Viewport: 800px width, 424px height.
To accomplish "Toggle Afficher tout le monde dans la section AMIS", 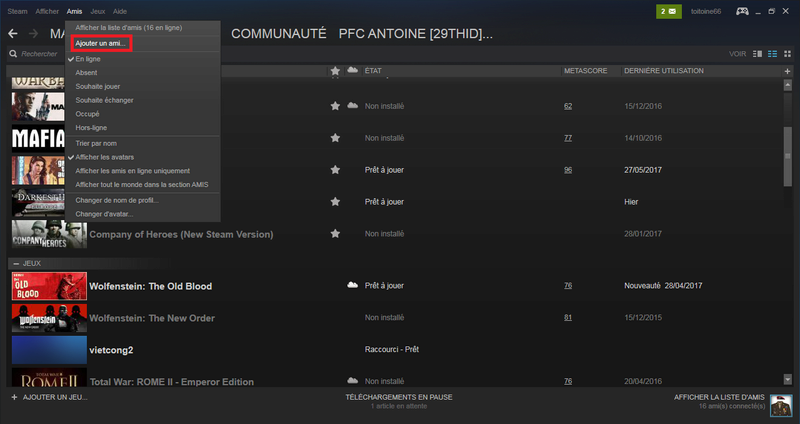I will (x=143, y=185).
